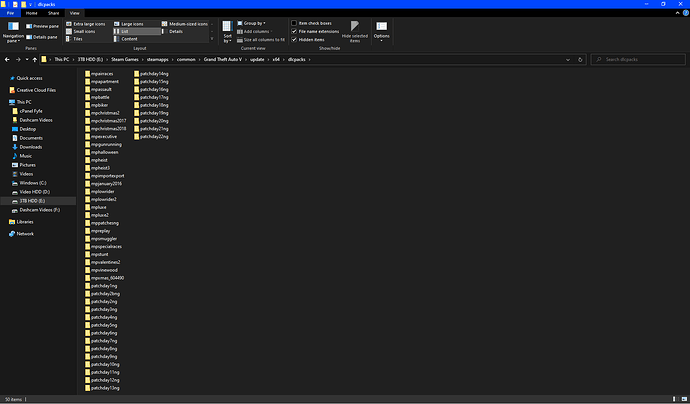
Task: Open the File menu tab
Action: (10, 13)
